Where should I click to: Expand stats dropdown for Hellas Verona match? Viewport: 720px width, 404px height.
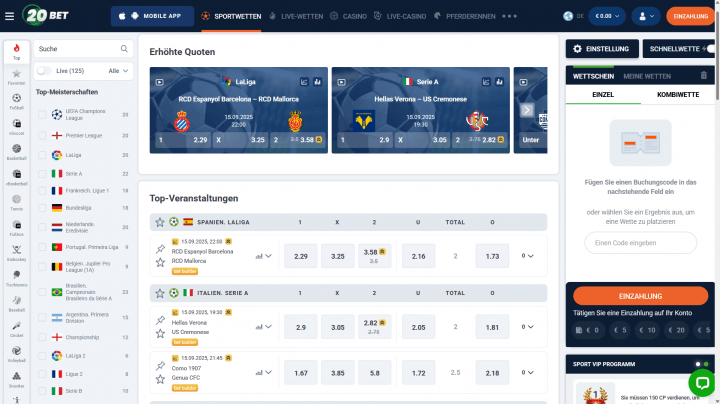point(264,327)
